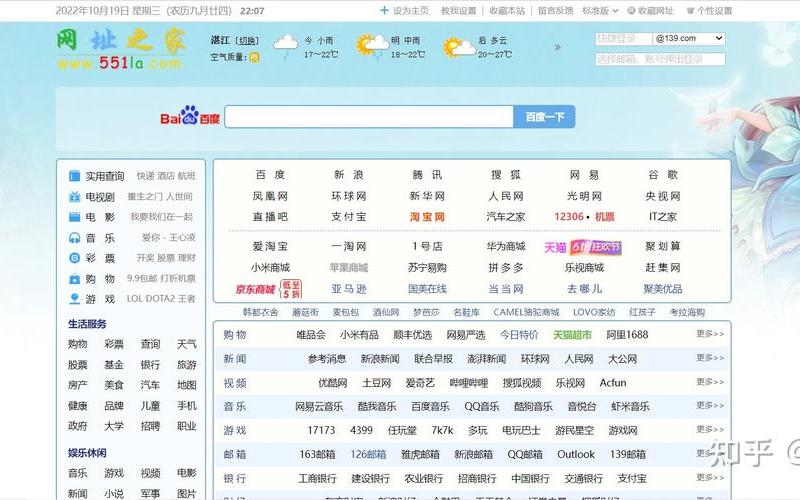Viewport: 800px width, 500px height.
Task: Open the 参考消息 news link
Action: 327,359
